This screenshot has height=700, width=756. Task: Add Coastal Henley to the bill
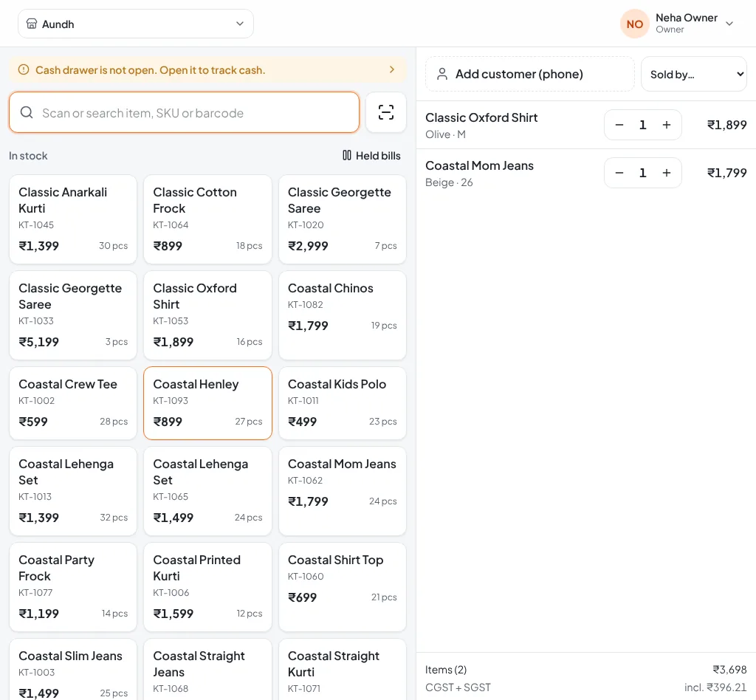[207, 403]
